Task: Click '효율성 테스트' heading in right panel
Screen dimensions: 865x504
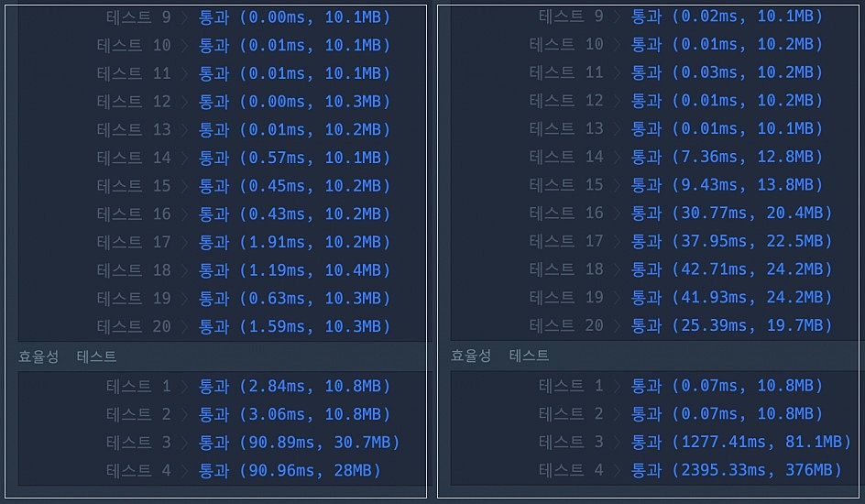Action: click(499, 356)
